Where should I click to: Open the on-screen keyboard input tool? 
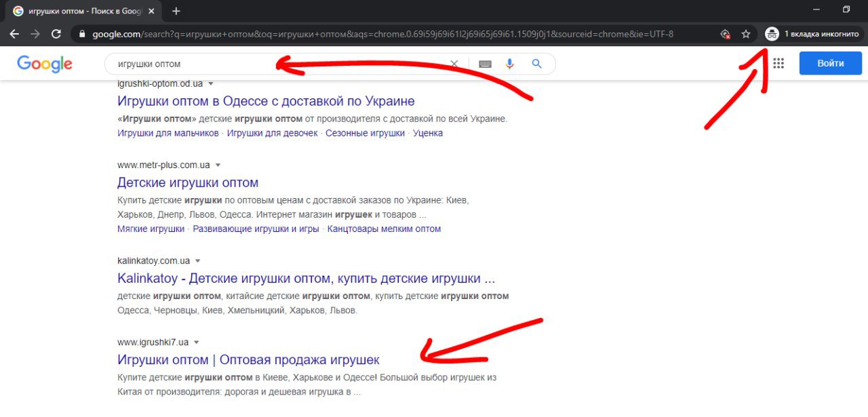(x=485, y=64)
